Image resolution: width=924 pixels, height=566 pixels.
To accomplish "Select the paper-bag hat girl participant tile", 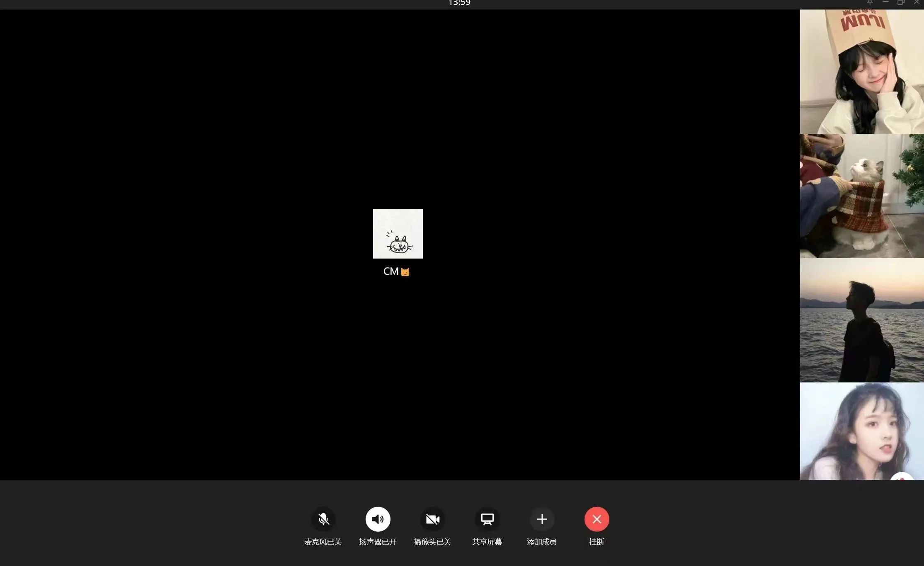I will (x=861, y=72).
